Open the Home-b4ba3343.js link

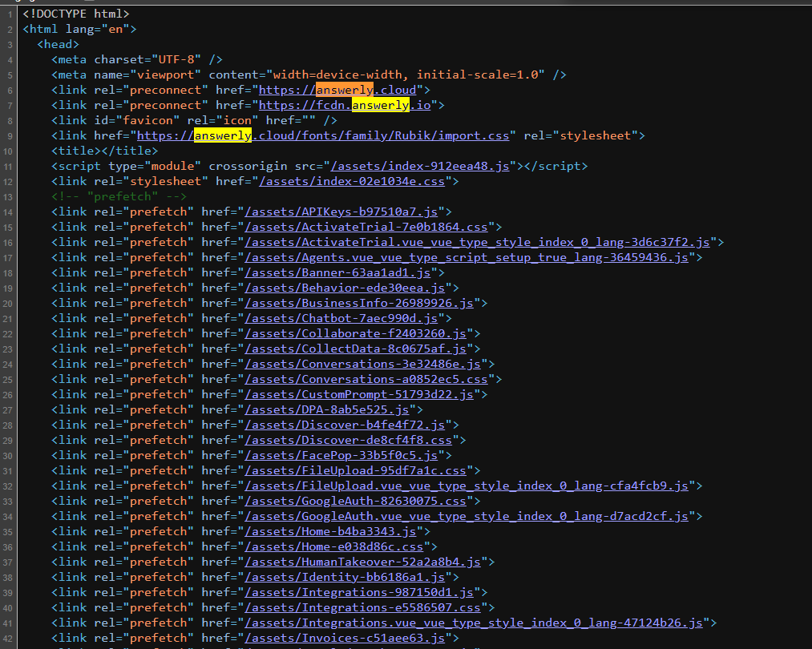(330, 531)
